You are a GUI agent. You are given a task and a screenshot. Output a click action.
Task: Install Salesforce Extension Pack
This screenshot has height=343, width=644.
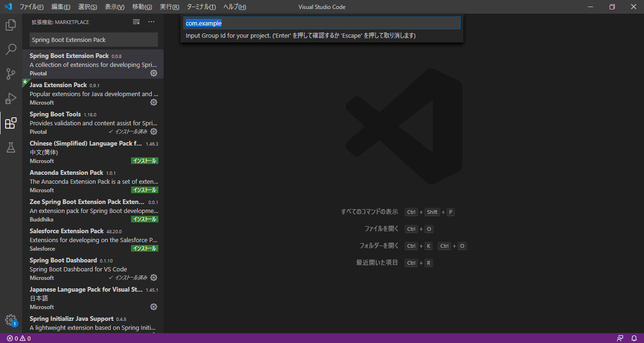(145, 248)
